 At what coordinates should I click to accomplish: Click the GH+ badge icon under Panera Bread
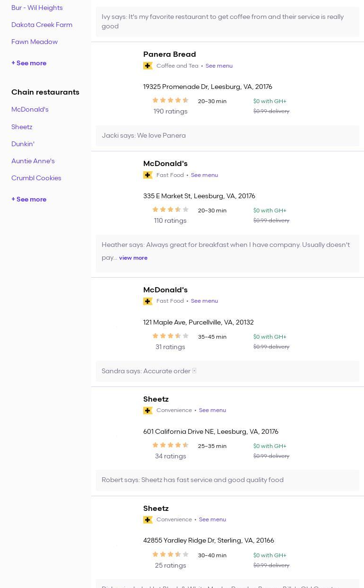(147, 66)
